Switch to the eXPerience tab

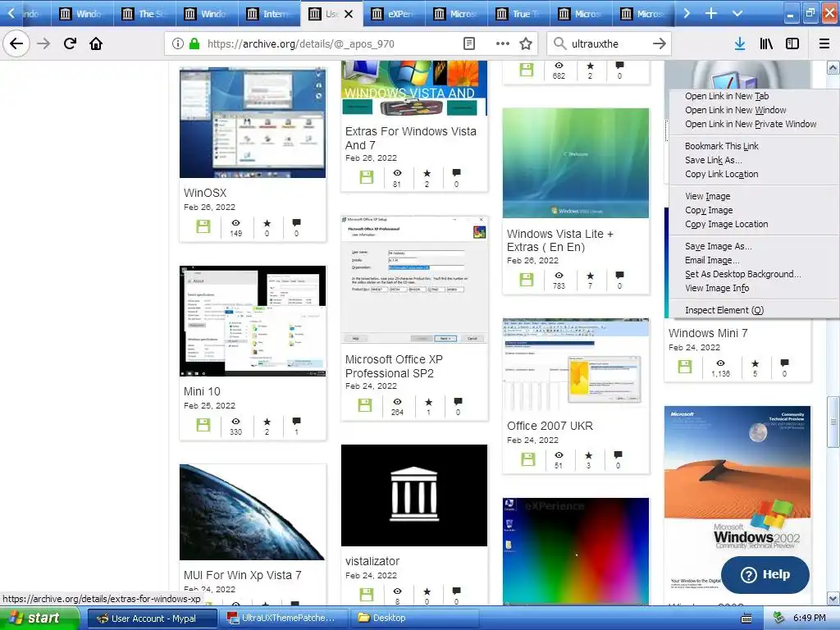point(394,13)
